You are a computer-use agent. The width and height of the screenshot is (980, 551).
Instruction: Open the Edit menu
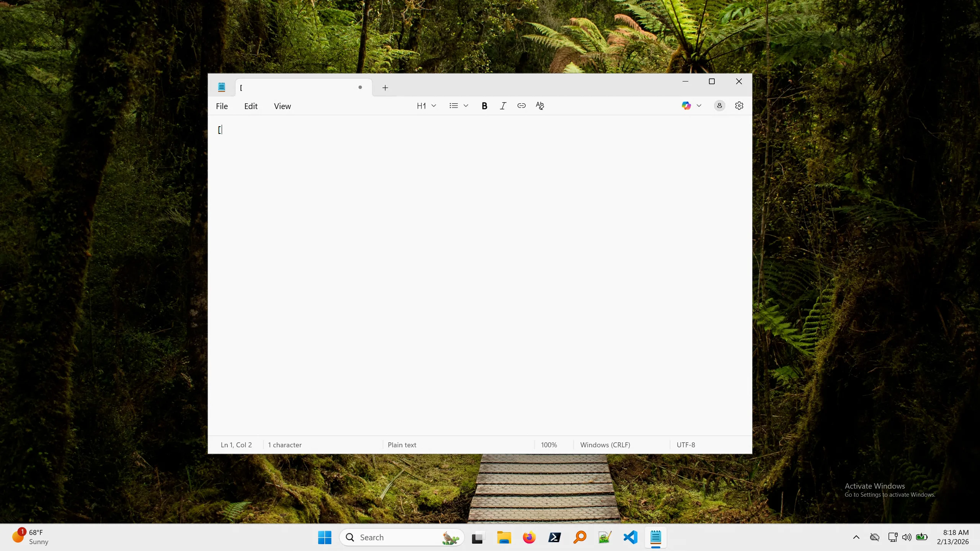coord(251,106)
